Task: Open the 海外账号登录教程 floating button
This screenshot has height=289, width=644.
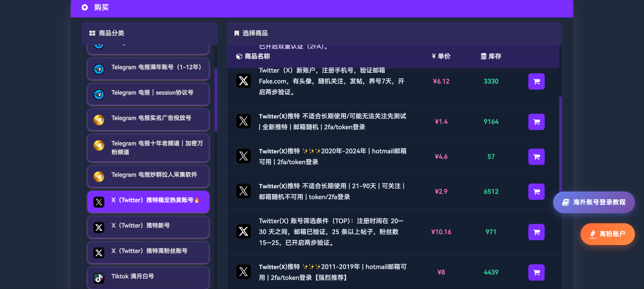Action: [x=594, y=202]
